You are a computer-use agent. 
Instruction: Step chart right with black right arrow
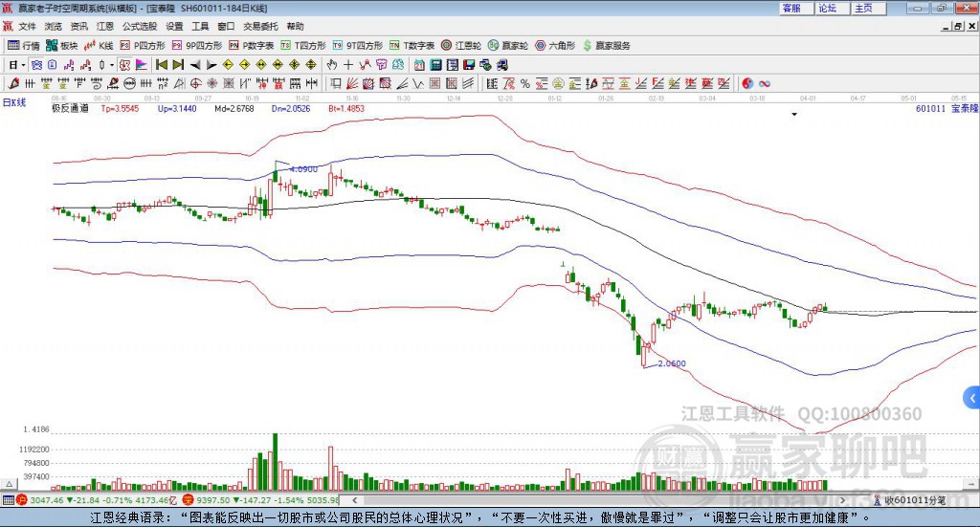(x=212, y=65)
